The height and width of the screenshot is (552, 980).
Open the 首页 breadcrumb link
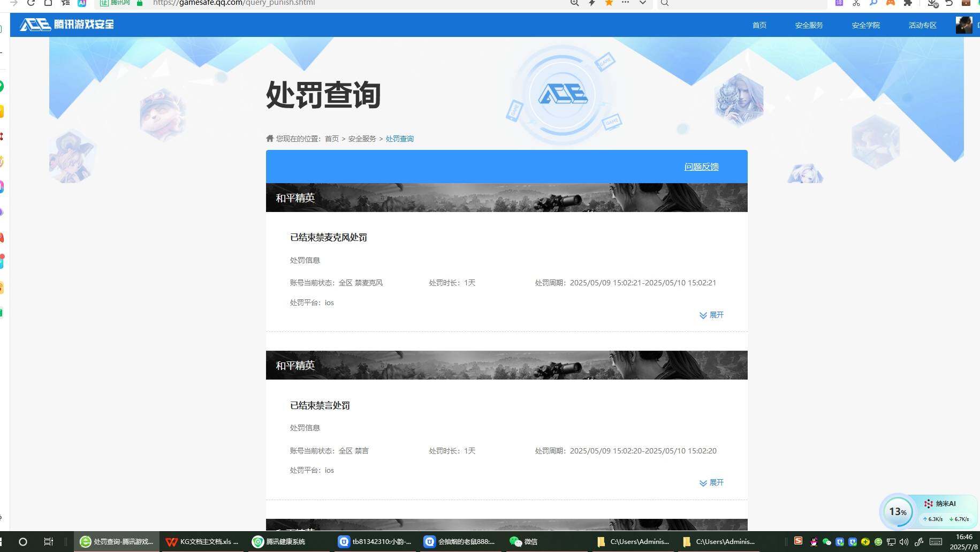(331, 138)
